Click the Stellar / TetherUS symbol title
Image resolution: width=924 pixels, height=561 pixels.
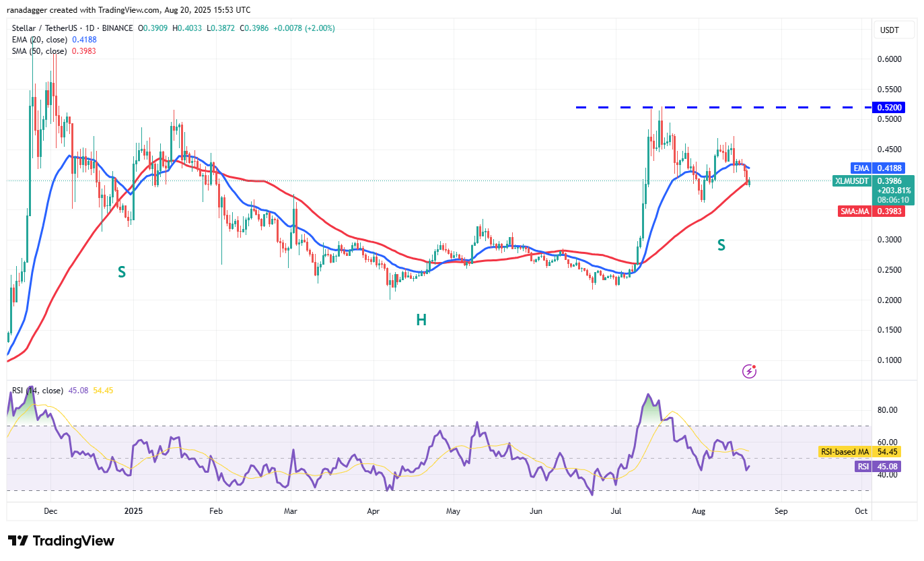pyautogui.click(x=52, y=28)
